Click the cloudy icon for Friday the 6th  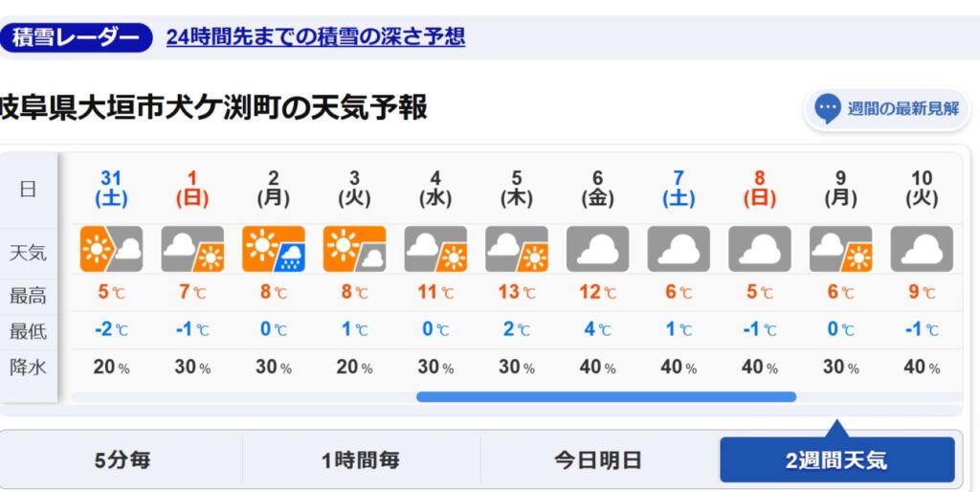click(597, 249)
